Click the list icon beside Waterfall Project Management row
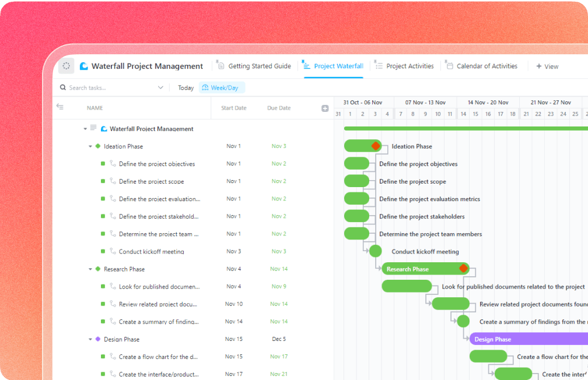Viewport: 588px width, 380px height. [x=93, y=128]
